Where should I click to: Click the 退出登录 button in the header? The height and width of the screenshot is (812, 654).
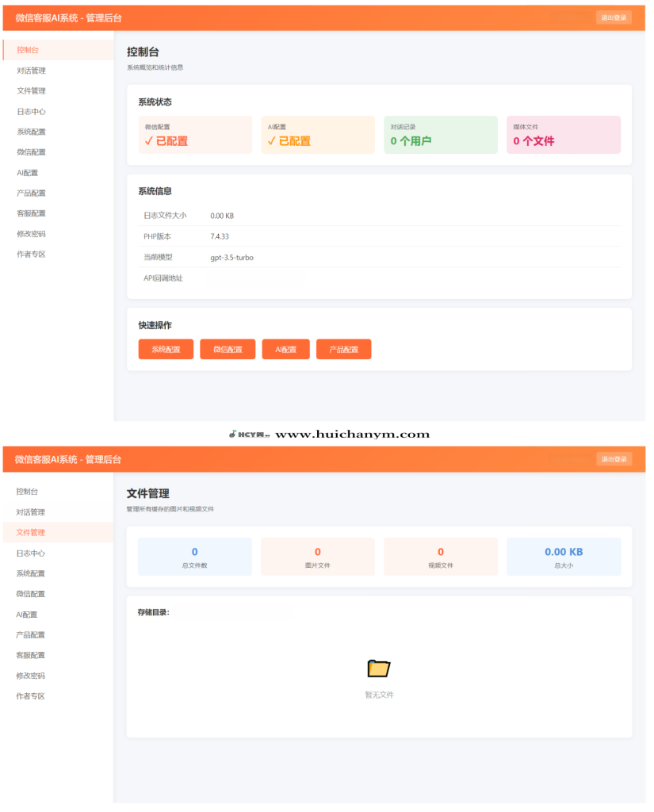[614, 17]
